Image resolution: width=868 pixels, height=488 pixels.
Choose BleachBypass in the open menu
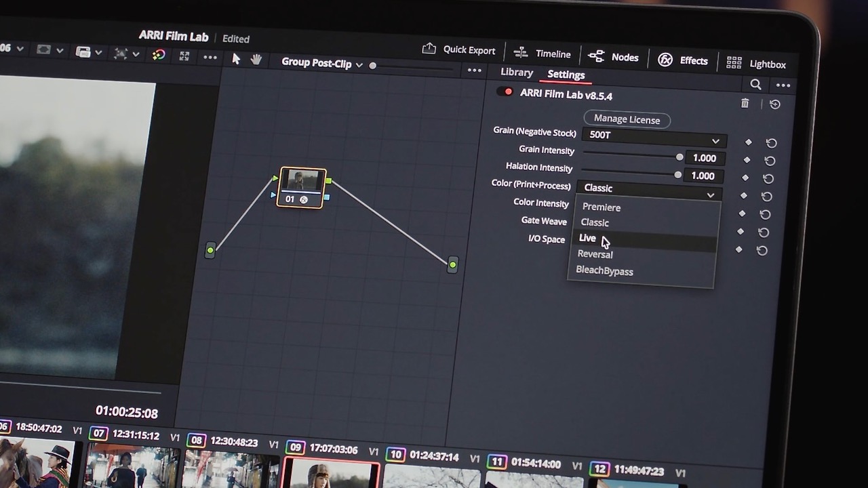(x=604, y=271)
